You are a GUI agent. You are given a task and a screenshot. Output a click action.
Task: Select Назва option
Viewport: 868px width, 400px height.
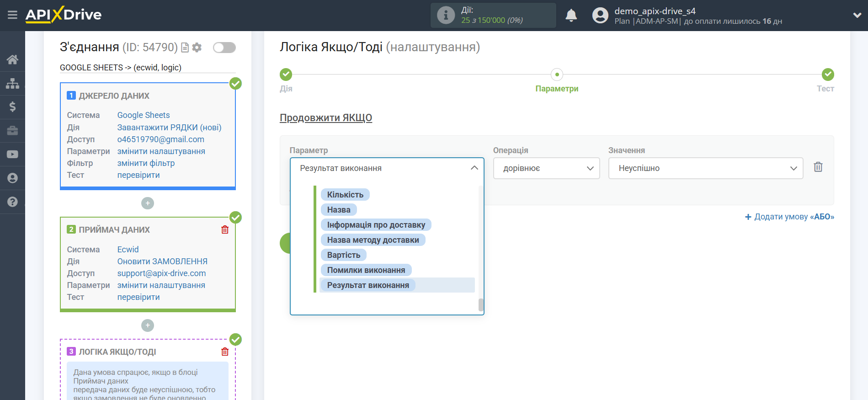pyautogui.click(x=339, y=210)
